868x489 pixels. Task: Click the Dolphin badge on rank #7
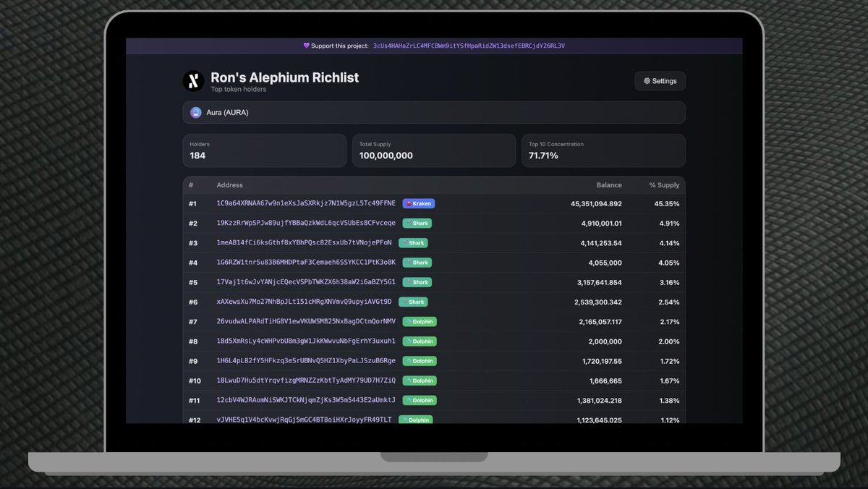coord(420,322)
